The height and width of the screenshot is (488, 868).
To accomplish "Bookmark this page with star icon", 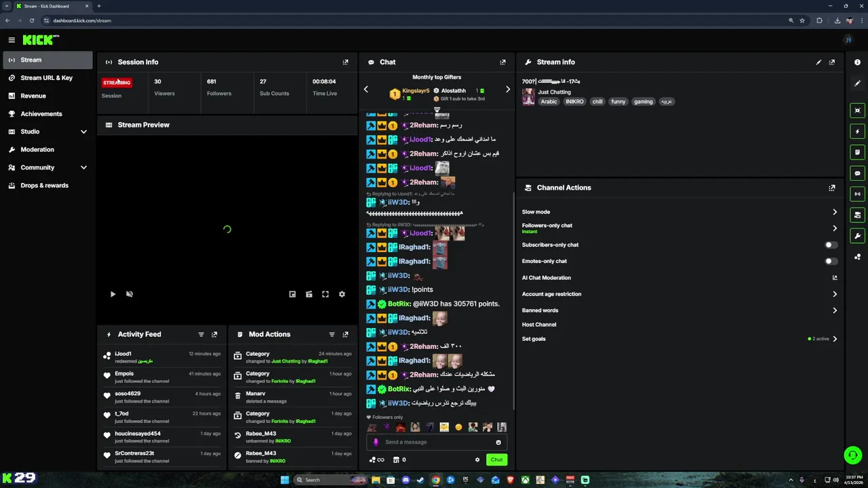I will tap(802, 20).
